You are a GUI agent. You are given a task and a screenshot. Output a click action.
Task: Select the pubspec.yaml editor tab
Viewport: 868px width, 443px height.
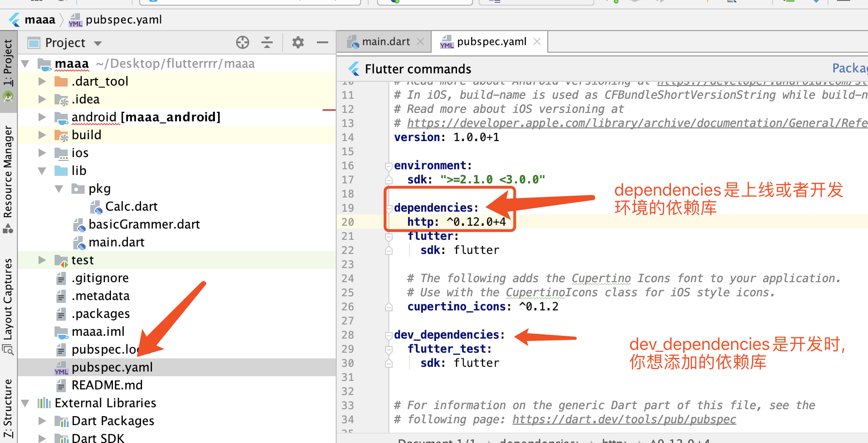[x=491, y=42]
